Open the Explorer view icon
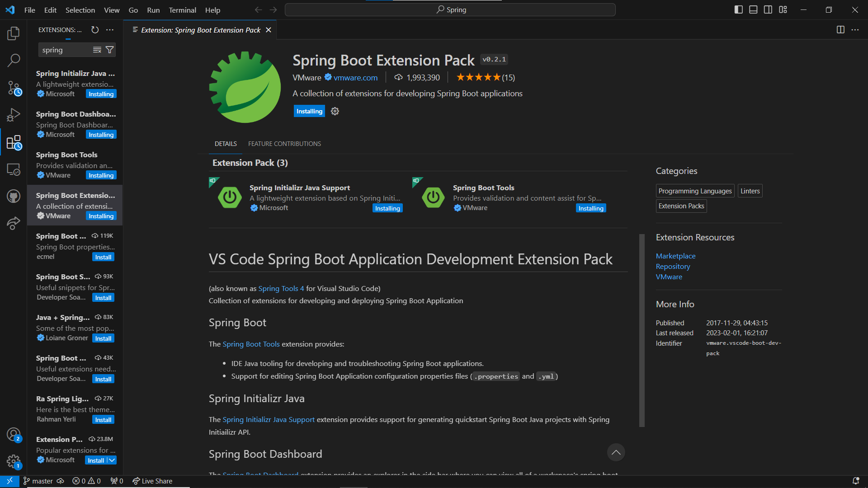This screenshot has height=488, width=868. coord(14,33)
